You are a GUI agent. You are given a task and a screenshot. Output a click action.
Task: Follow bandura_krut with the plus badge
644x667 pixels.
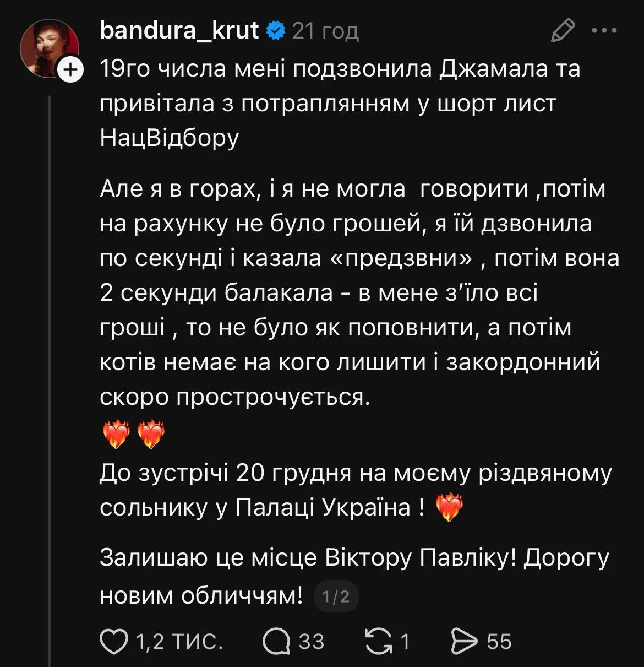click(70, 71)
